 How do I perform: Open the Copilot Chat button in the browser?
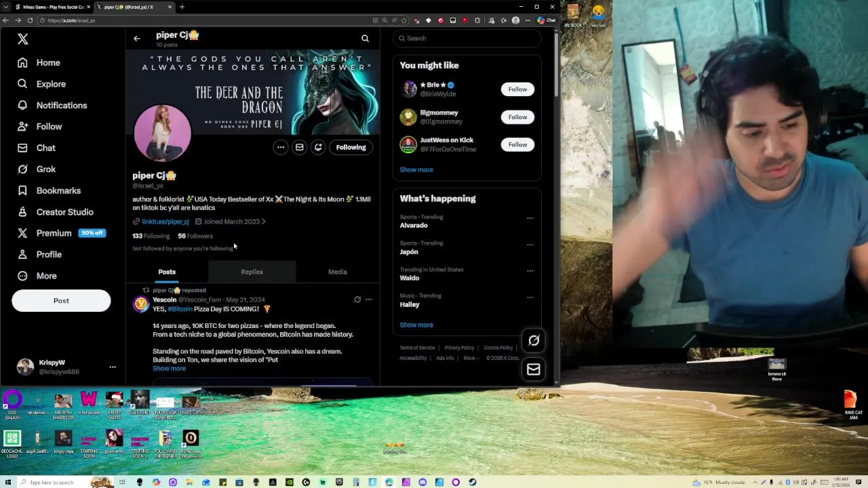(x=546, y=20)
